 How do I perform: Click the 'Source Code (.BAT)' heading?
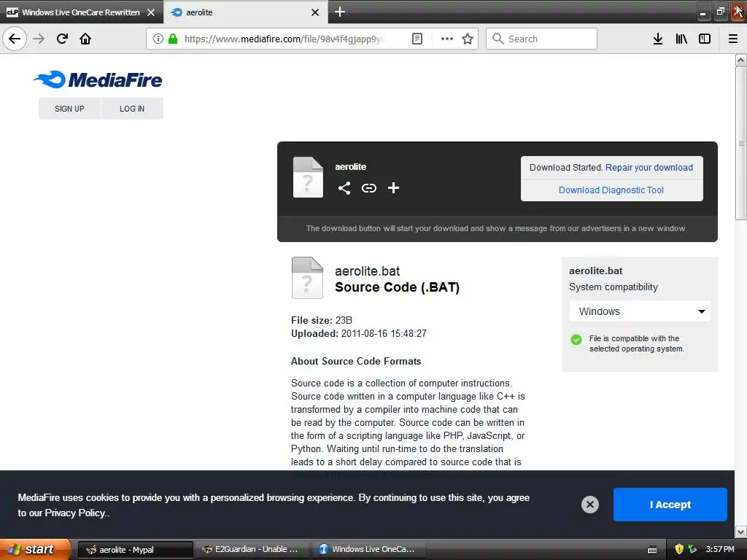[398, 287]
